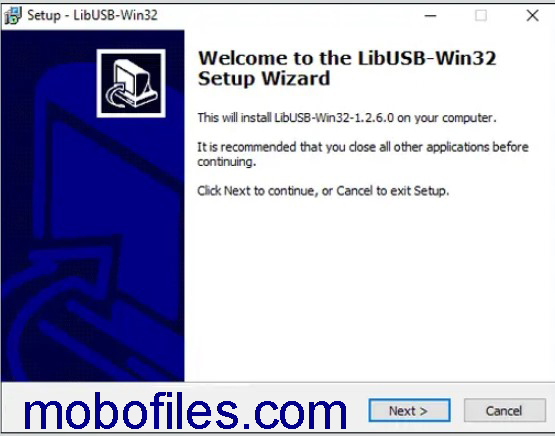555x436 pixels.
Task: Click the 'Setup Wizard' heading line
Action: point(264,78)
